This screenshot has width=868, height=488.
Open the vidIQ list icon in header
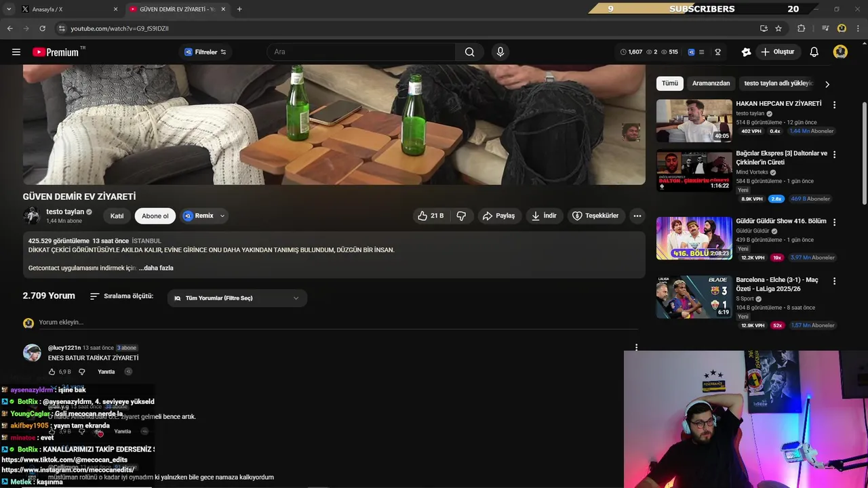pos(701,52)
